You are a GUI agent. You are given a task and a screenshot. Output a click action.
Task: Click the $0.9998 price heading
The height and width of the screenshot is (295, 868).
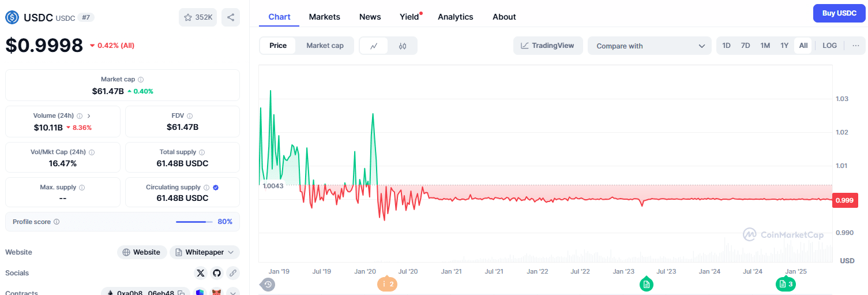(x=44, y=45)
